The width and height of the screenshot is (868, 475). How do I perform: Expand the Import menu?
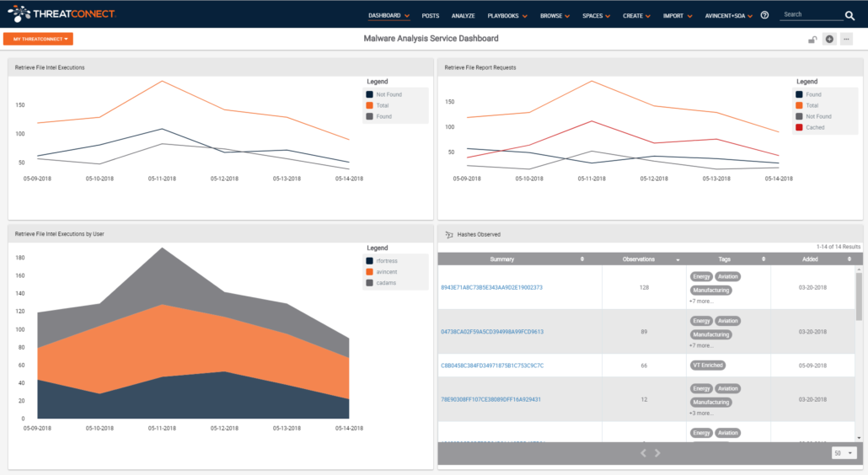coord(678,16)
